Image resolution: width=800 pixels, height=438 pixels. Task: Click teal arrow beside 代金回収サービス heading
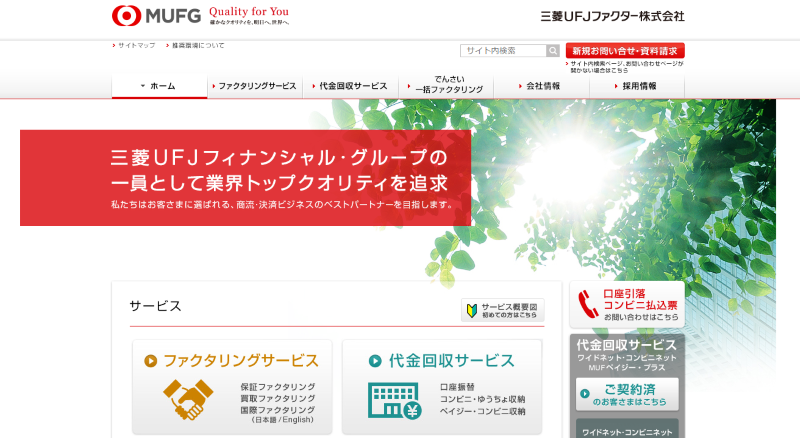coord(375,361)
